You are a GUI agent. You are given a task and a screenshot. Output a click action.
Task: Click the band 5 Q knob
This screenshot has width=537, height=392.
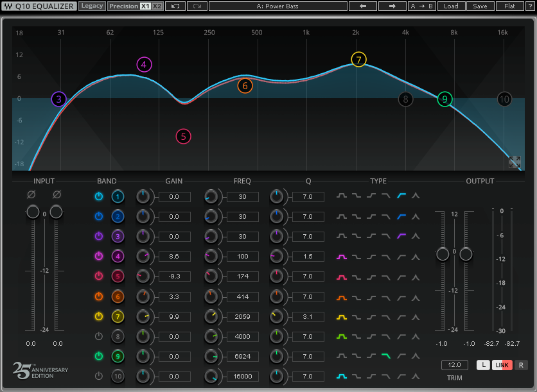[276, 277]
